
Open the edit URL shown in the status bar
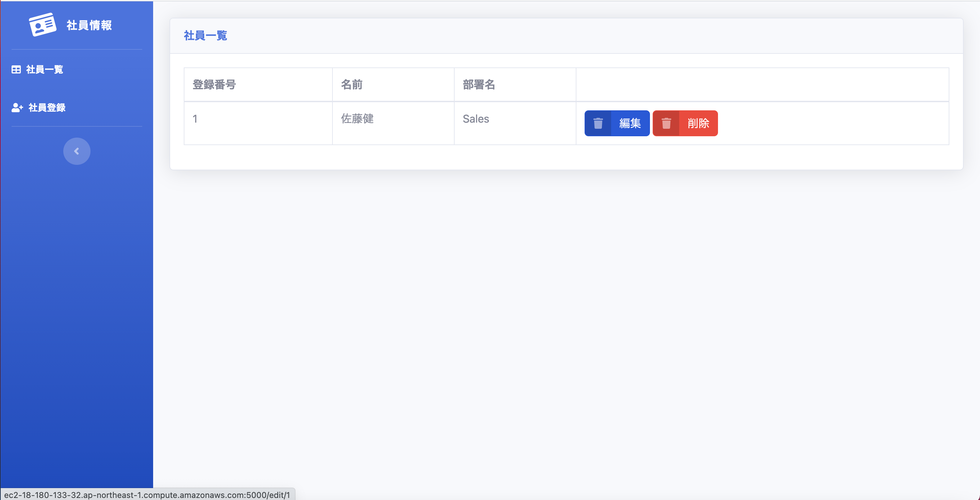pyautogui.click(x=146, y=495)
